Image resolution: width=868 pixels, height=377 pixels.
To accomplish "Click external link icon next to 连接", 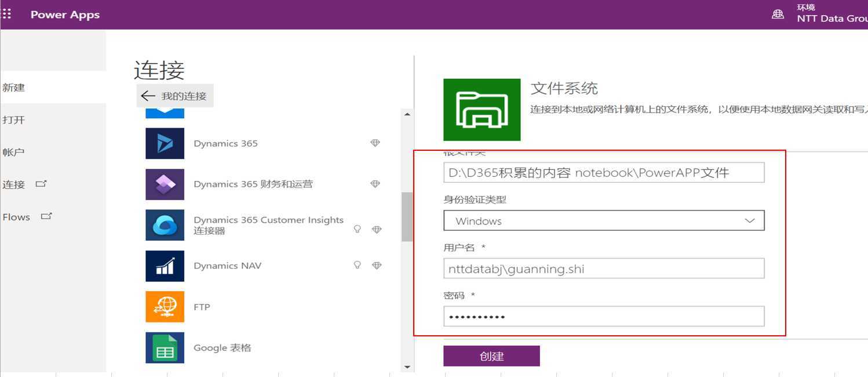I will click(41, 184).
